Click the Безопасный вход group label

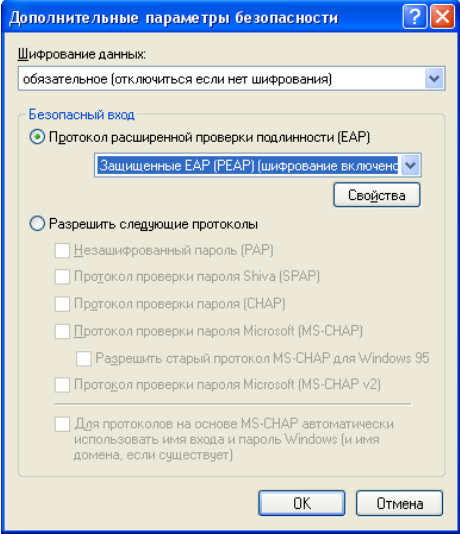click(x=81, y=115)
